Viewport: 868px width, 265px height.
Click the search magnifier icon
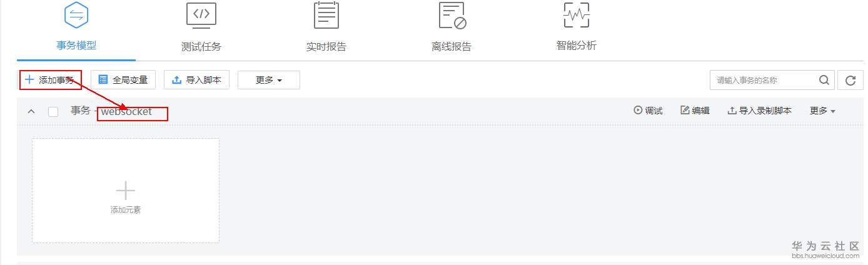tap(824, 80)
